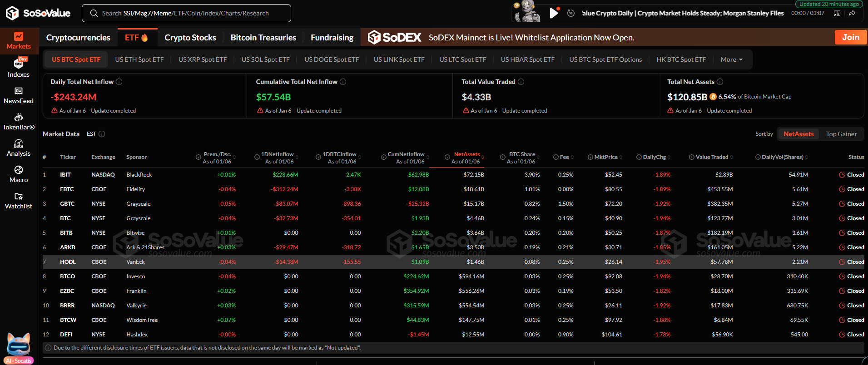Play the Crypto Daily audio briefing

pyautogui.click(x=554, y=13)
